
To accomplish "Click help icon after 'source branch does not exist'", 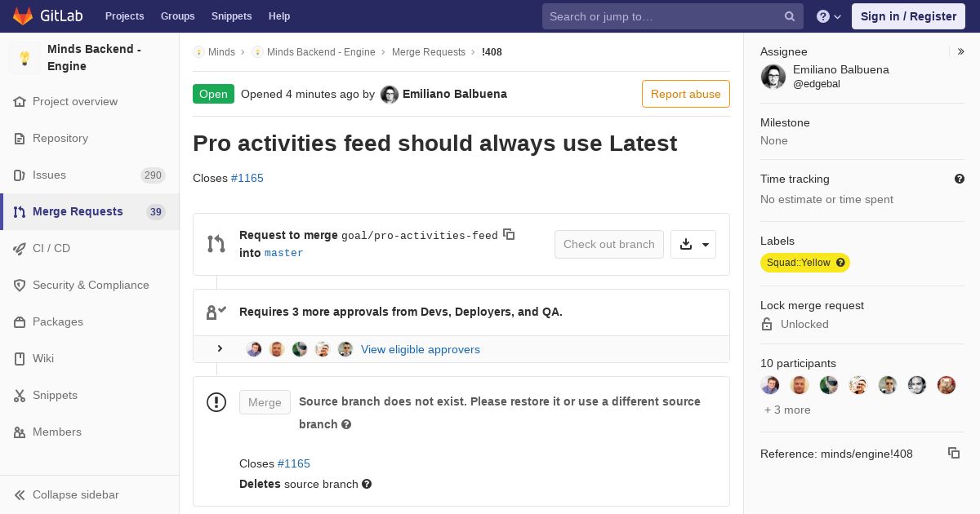I will click(346, 424).
